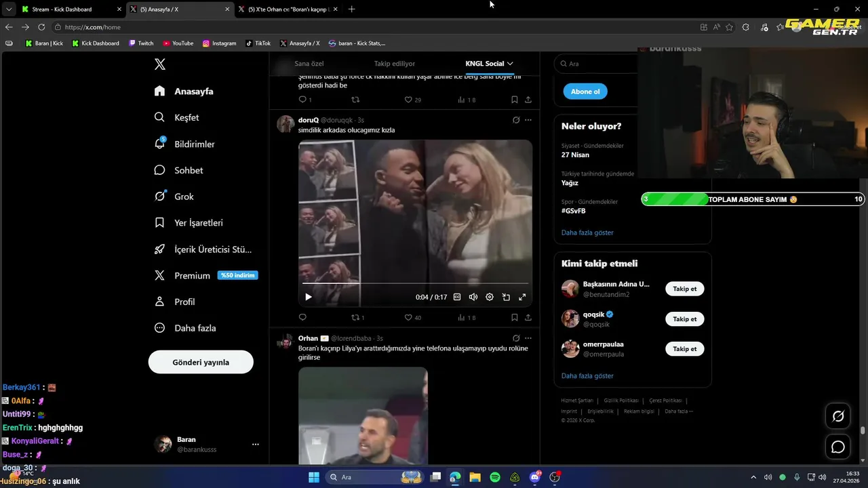Open Windows Start menu
Screen dimensions: 868x488
click(314, 477)
